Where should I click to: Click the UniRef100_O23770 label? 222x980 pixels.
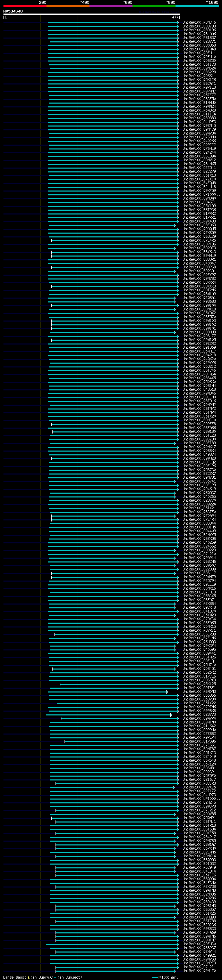(x=199, y=501)
